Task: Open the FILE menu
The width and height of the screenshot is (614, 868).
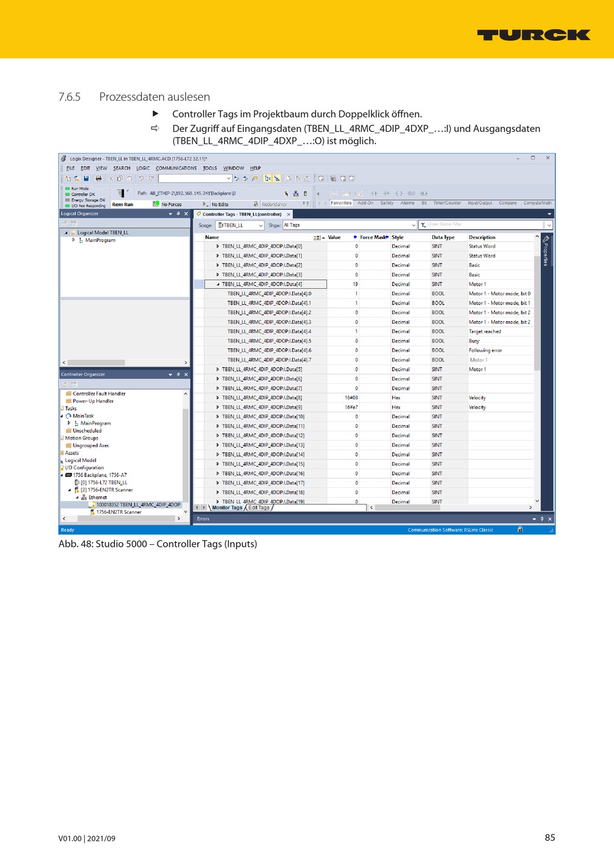Action: (70, 168)
